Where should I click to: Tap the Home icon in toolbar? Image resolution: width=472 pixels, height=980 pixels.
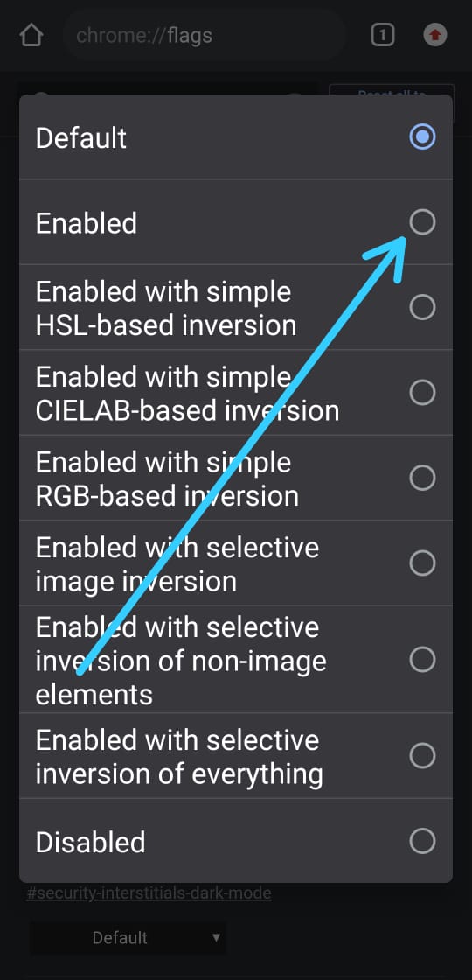click(31, 35)
